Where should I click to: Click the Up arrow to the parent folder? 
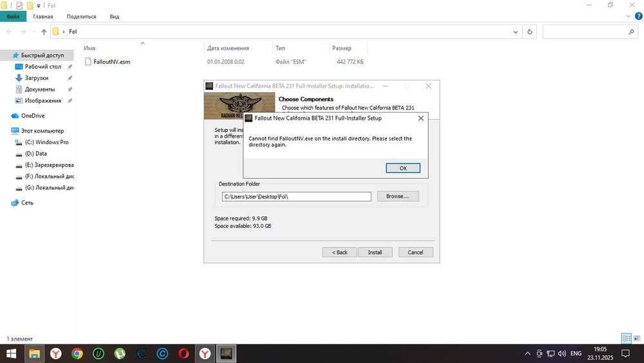pyautogui.click(x=44, y=32)
